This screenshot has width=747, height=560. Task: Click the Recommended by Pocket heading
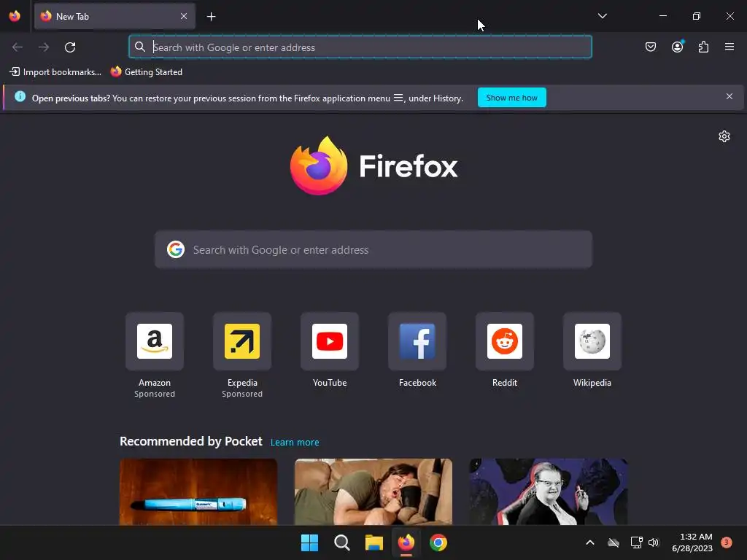191,441
